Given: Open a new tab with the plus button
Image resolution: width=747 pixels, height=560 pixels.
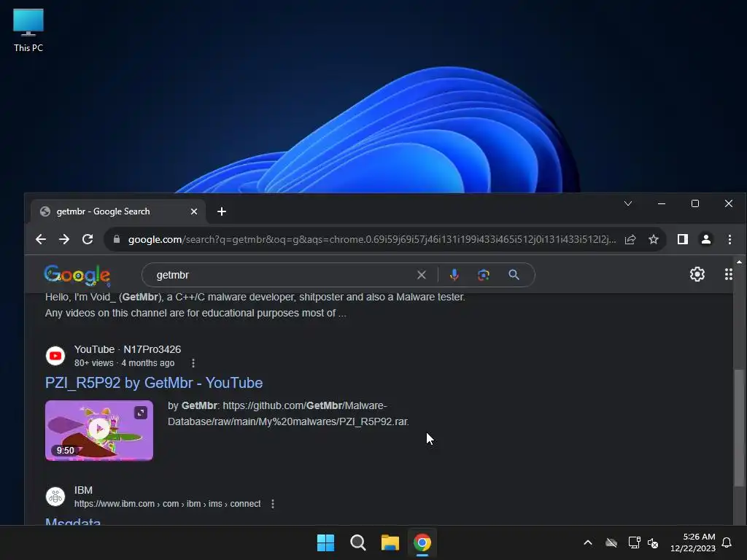Looking at the screenshot, I should click(222, 211).
